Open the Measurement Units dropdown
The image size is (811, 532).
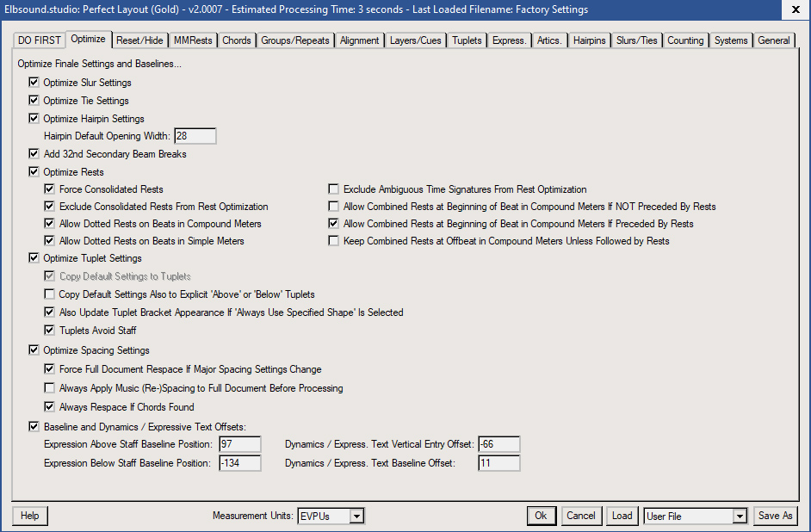click(x=357, y=517)
